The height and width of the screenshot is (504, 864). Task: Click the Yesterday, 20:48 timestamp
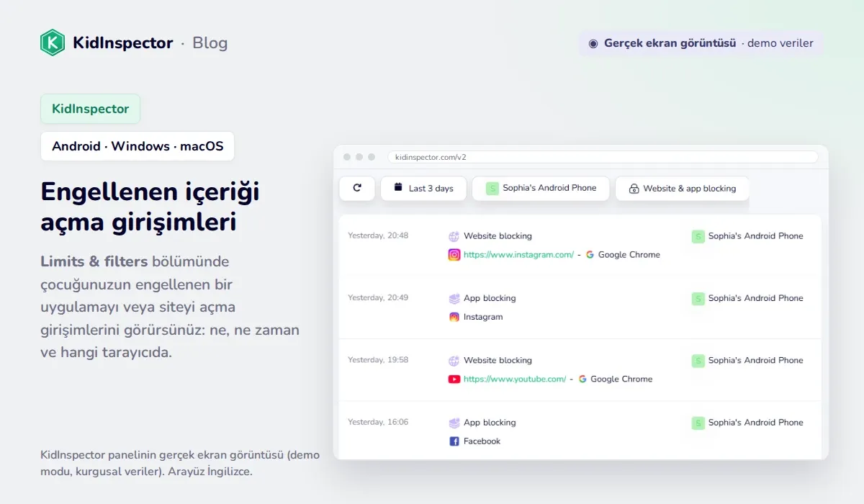pos(378,235)
